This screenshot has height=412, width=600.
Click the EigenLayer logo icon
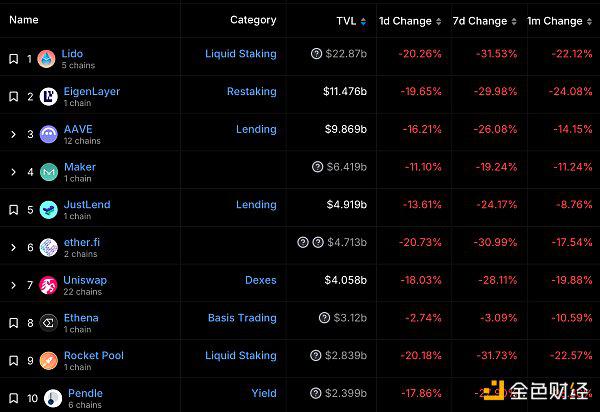coord(49,96)
